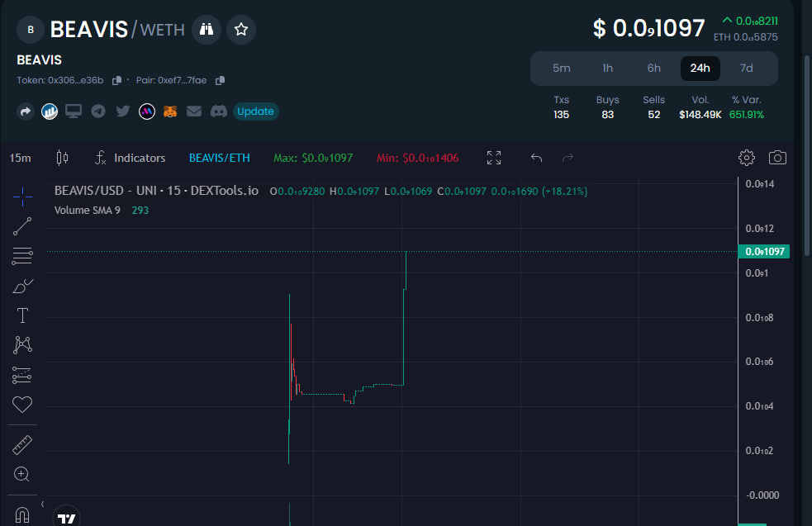The image size is (812, 526).
Task: Open the Indicators menu
Action: pos(130,158)
